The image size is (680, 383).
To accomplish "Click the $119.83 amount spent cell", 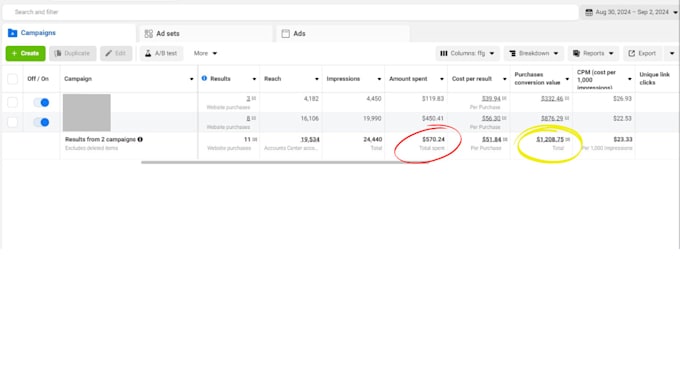I will [x=433, y=99].
